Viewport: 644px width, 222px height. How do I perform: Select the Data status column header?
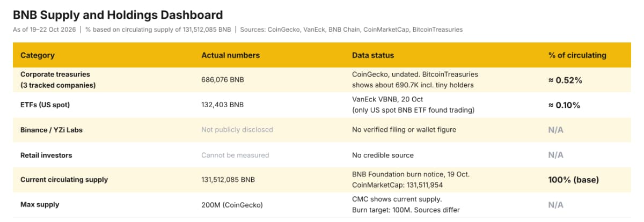tap(373, 55)
